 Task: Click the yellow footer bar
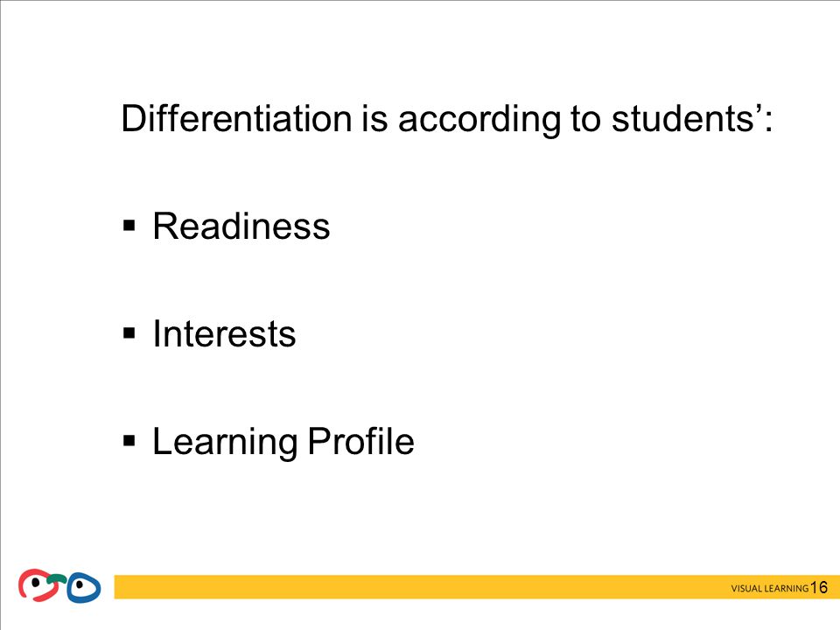[477, 587]
